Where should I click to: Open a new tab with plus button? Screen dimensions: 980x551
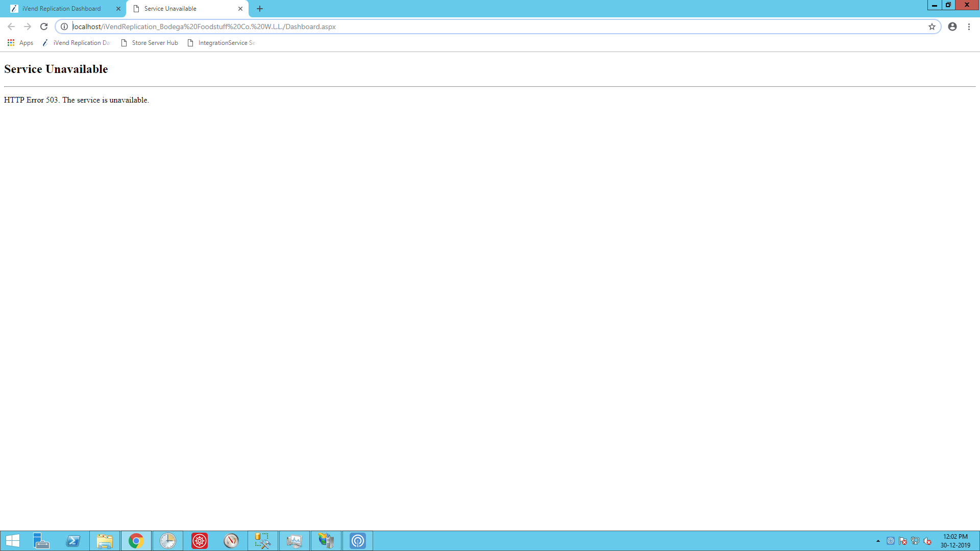(260, 9)
